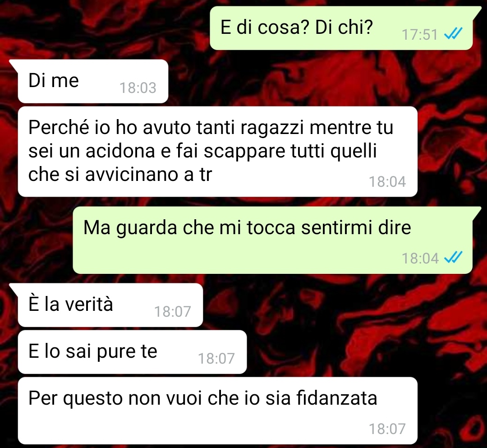Image resolution: width=487 pixels, height=448 pixels.
Task: Tap the blue read ticks on 18:04 message
Action: [x=454, y=258]
